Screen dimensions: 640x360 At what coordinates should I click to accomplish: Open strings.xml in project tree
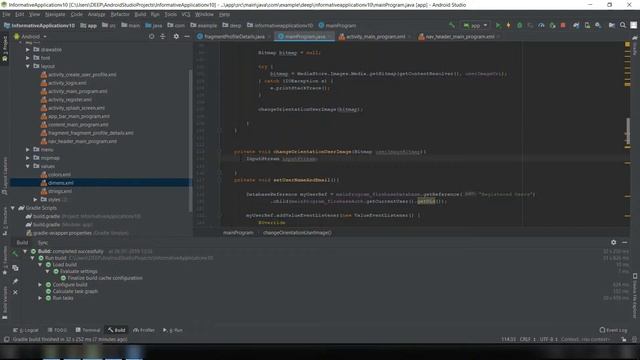pos(60,191)
